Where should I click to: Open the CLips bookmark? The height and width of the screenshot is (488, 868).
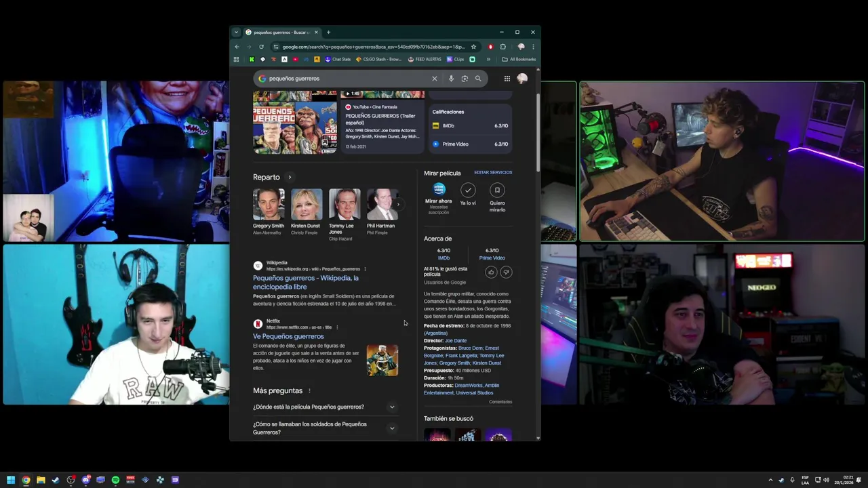(x=456, y=59)
